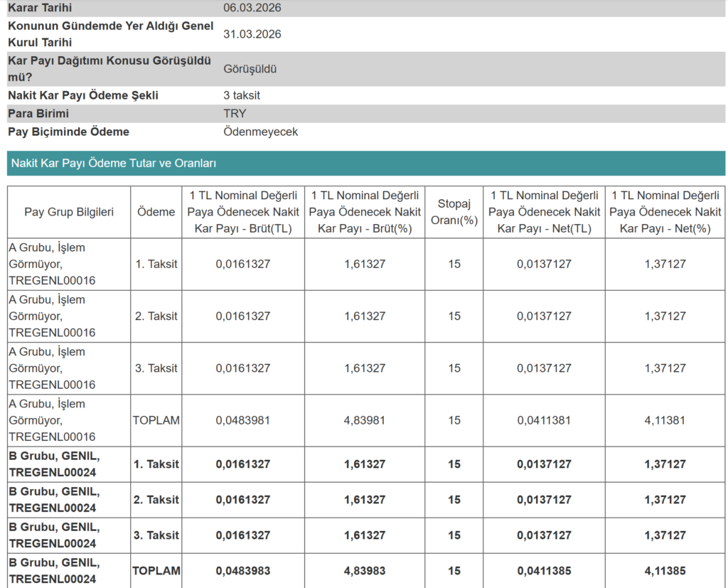The height and width of the screenshot is (588, 728).
Task: Click the Para Birimi value TRY
Action: point(235,114)
